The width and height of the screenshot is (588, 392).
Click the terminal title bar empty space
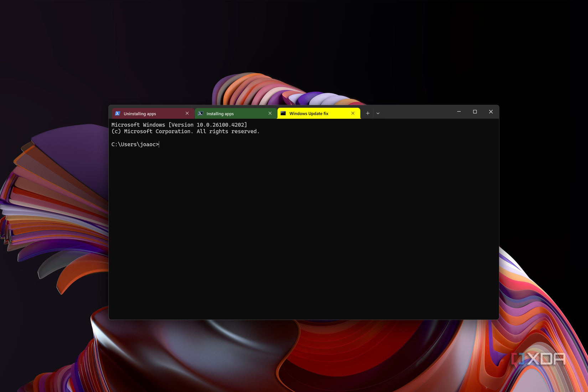[417, 113]
